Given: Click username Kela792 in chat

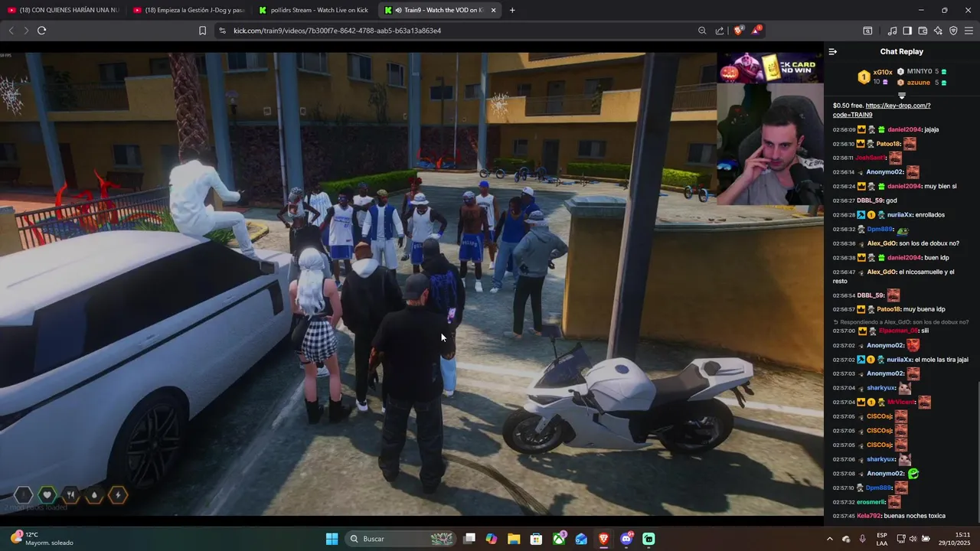Looking at the screenshot, I should (x=869, y=516).
